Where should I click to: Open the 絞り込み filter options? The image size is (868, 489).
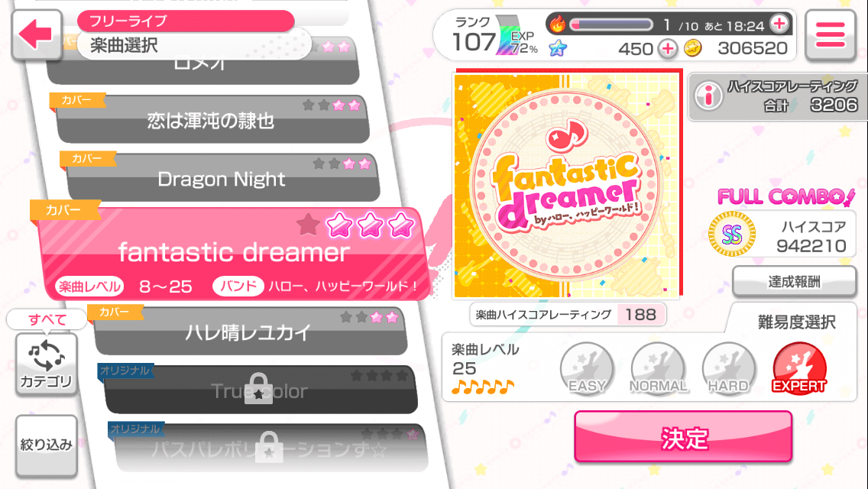click(x=47, y=445)
